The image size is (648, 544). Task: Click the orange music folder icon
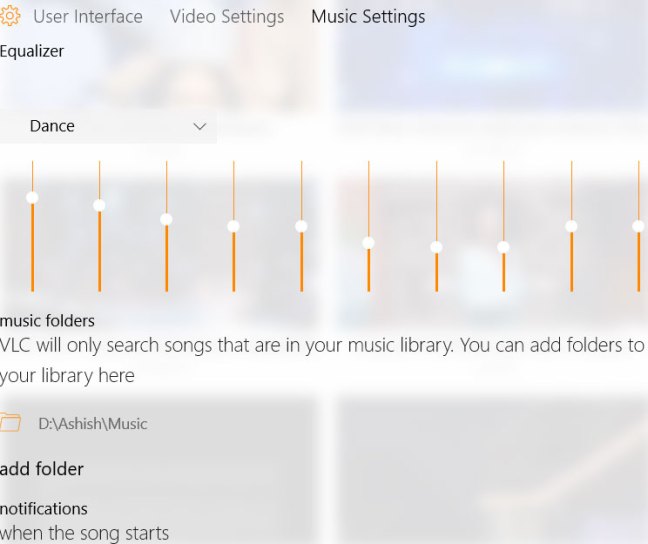coord(10,422)
